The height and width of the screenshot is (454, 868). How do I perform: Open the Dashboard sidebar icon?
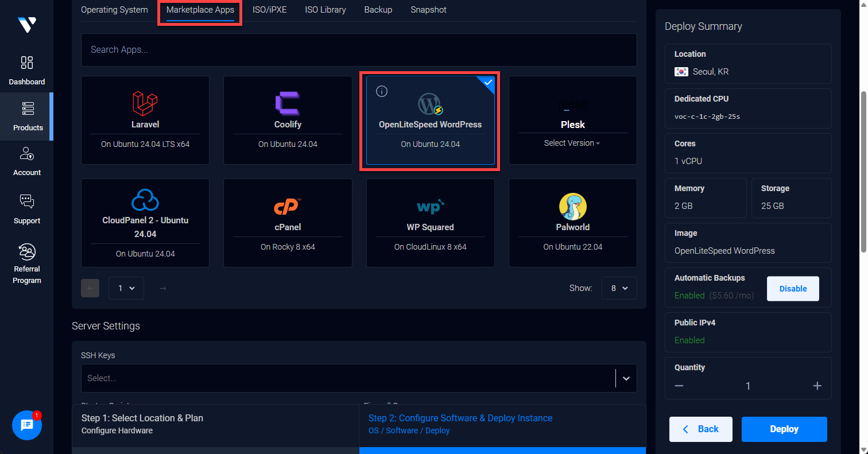click(27, 63)
